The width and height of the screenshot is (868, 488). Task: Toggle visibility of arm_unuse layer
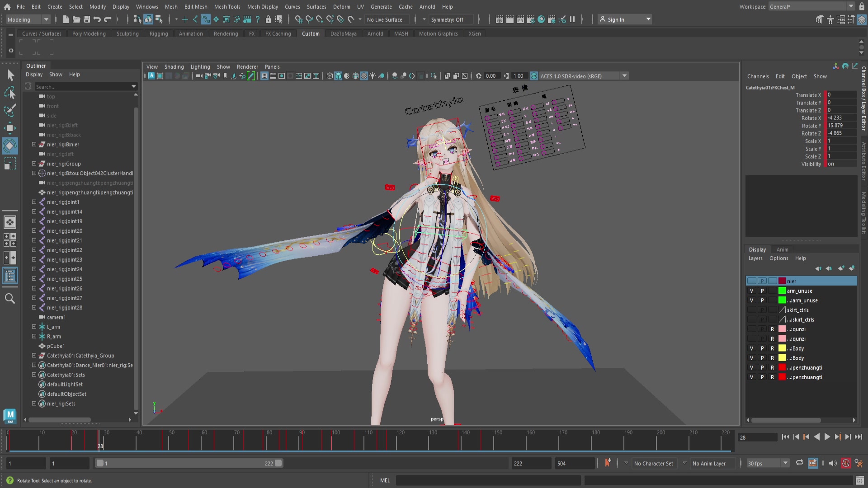pos(751,291)
